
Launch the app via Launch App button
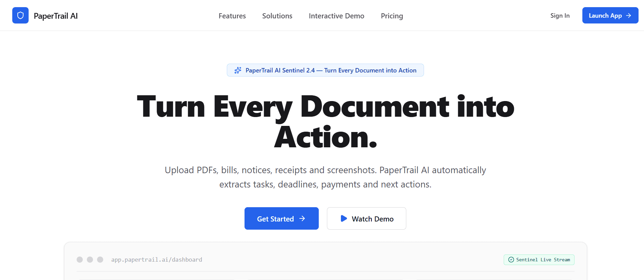coord(610,15)
